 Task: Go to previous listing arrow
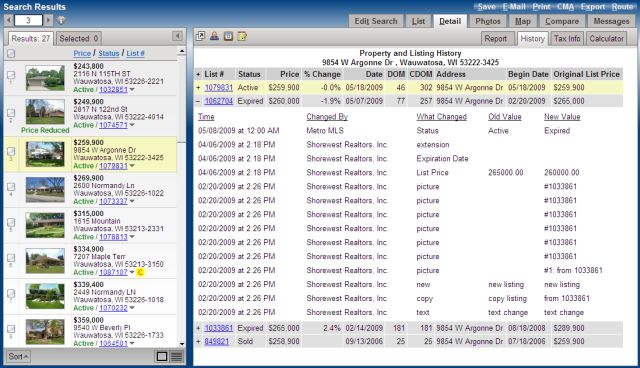coord(9,20)
